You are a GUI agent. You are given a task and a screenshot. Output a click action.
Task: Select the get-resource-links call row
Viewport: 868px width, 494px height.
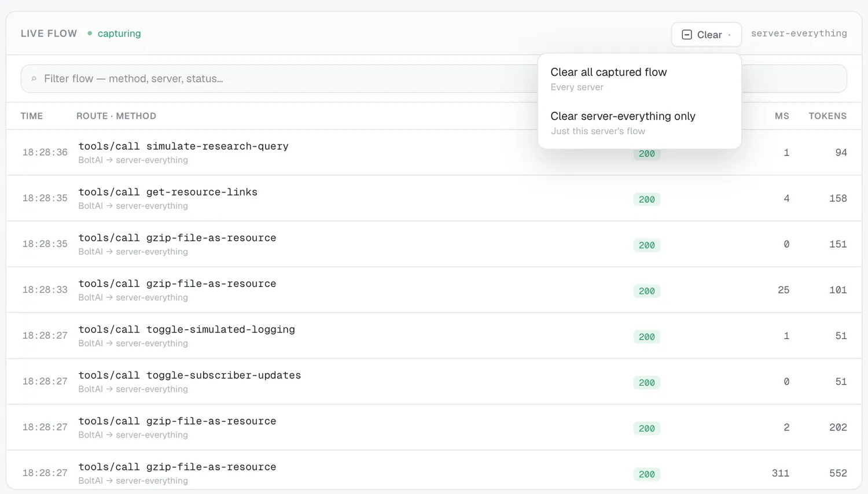[x=434, y=198]
